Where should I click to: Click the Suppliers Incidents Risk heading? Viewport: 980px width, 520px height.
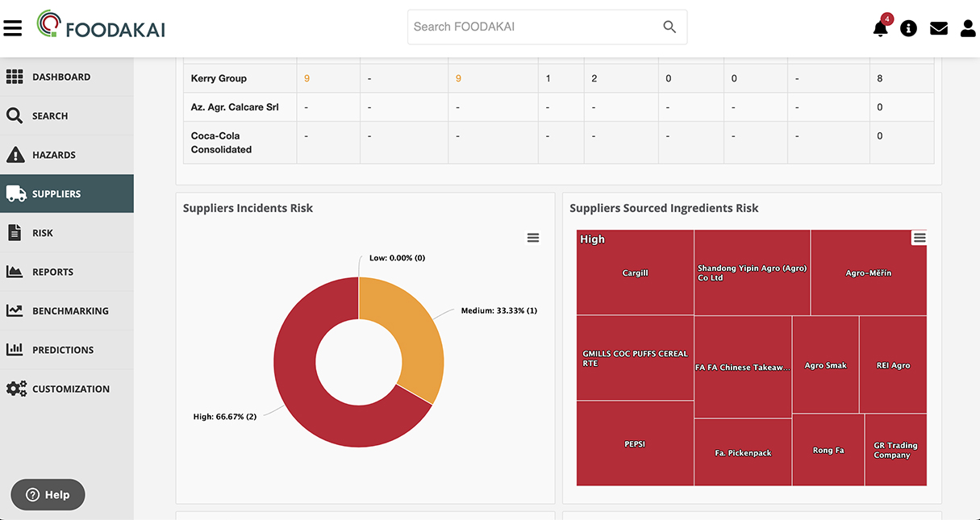pos(248,208)
